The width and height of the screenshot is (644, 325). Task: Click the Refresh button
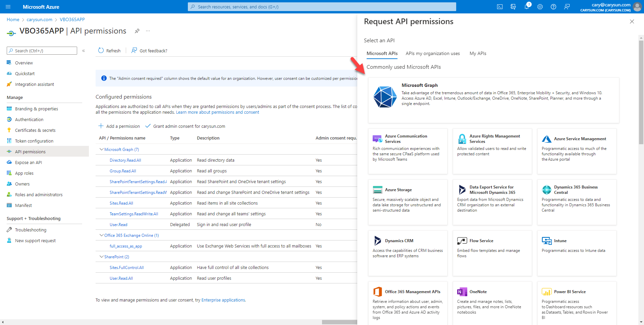(x=109, y=51)
